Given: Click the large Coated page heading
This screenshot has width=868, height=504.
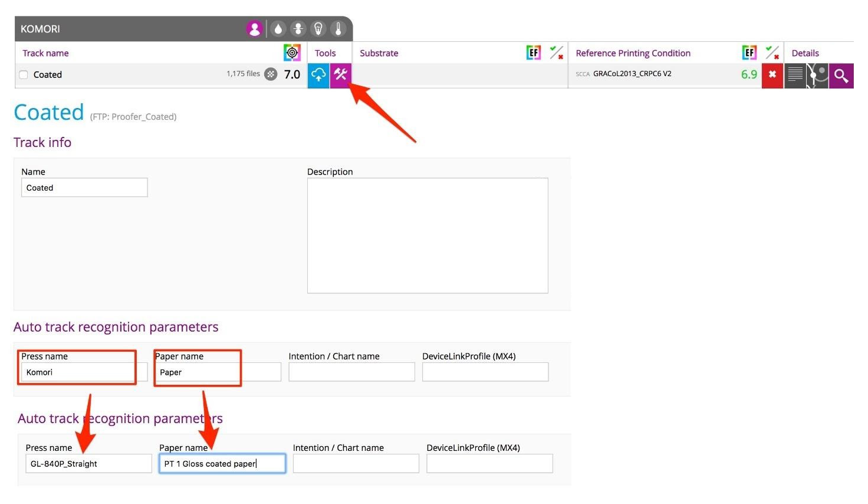Looking at the screenshot, I should (x=49, y=112).
